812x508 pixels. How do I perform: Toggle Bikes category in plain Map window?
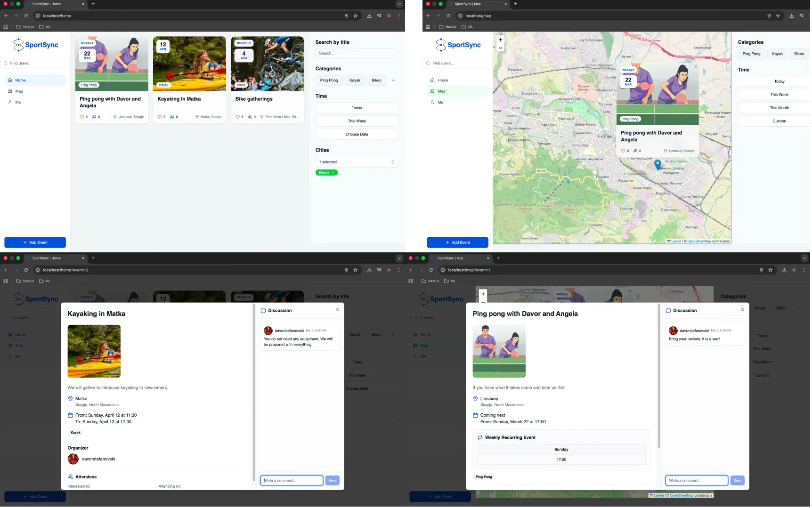[x=800, y=54]
